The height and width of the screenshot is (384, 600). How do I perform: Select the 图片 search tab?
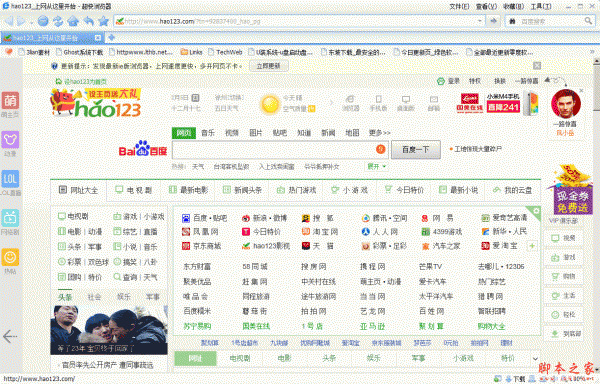click(x=256, y=133)
